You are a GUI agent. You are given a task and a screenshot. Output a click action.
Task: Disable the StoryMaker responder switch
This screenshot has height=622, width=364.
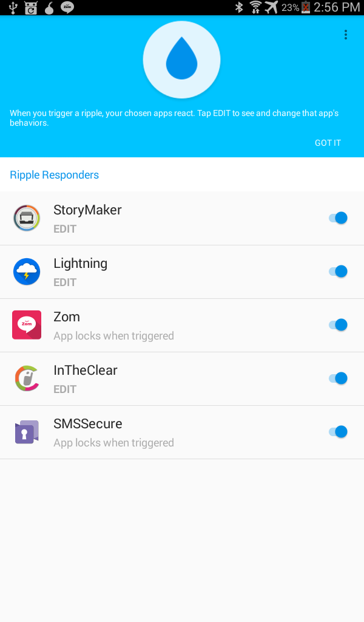click(x=338, y=218)
